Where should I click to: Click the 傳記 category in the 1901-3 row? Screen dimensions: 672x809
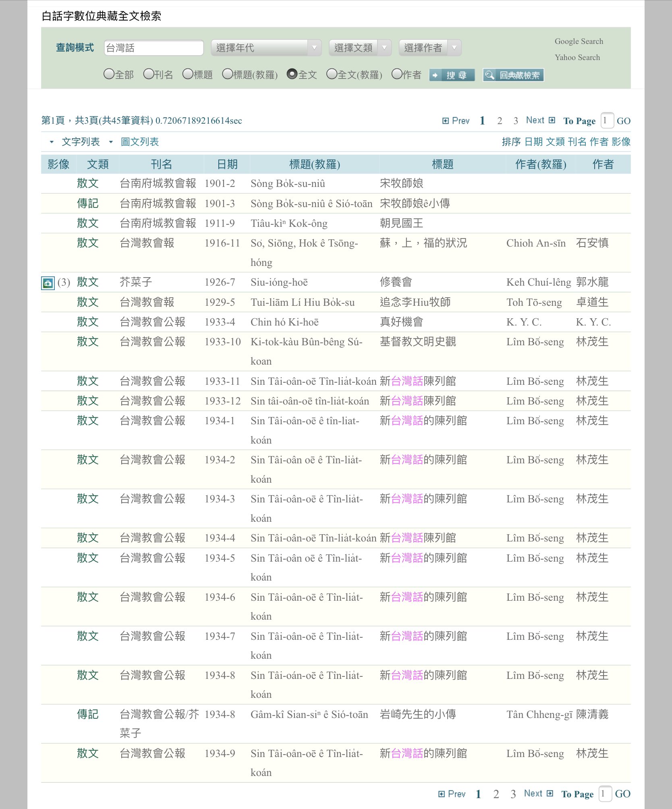pos(87,204)
